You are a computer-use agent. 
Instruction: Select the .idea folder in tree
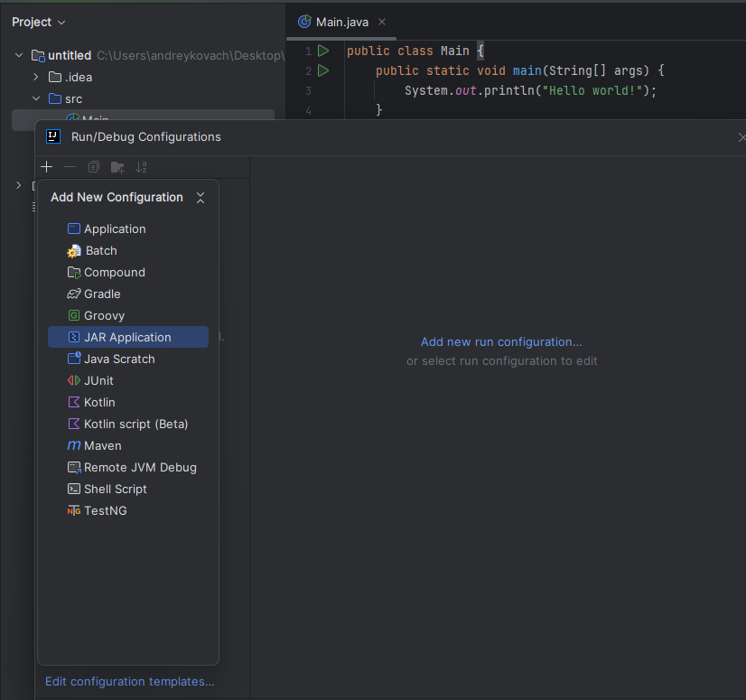(70, 77)
